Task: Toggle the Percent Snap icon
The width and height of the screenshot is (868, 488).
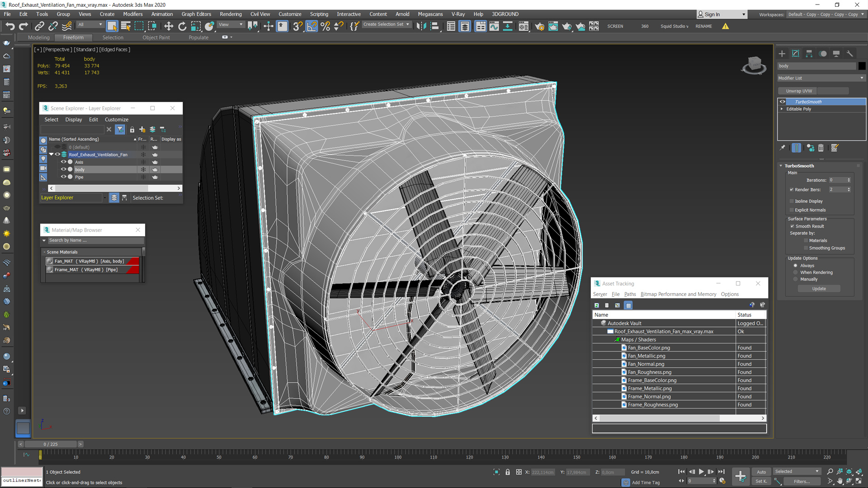Action: point(325,26)
